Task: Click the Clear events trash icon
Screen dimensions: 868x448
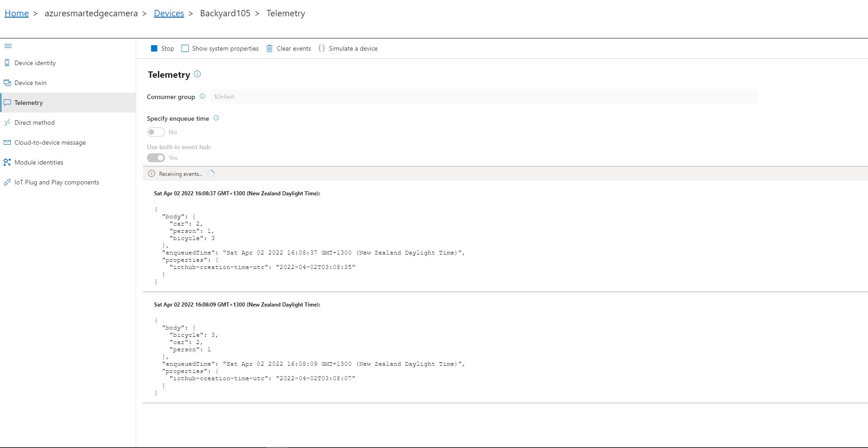Action: tap(269, 48)
